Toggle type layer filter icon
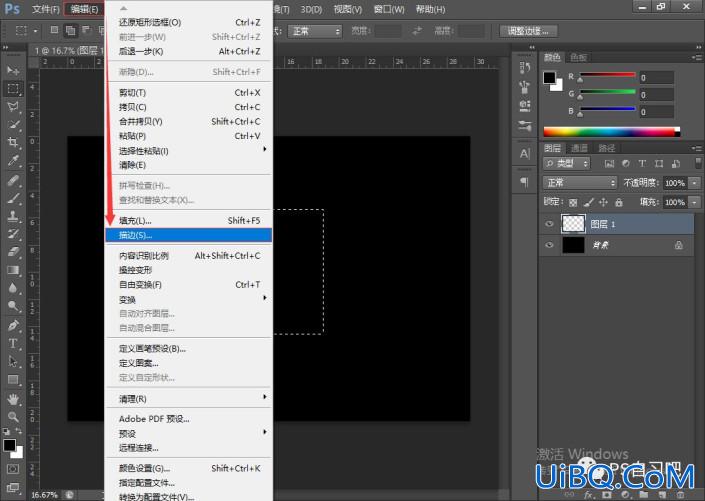 pyautogui.click(x=642, y=164)
